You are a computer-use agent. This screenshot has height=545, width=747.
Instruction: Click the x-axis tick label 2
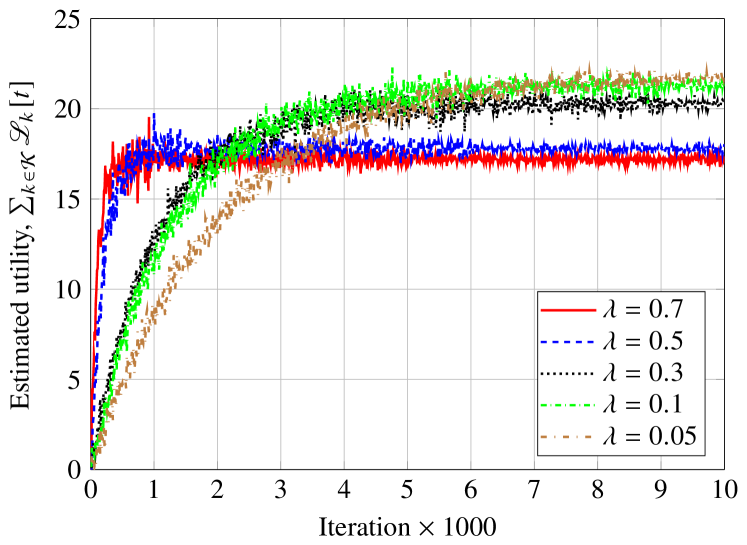tap(217, 490)
